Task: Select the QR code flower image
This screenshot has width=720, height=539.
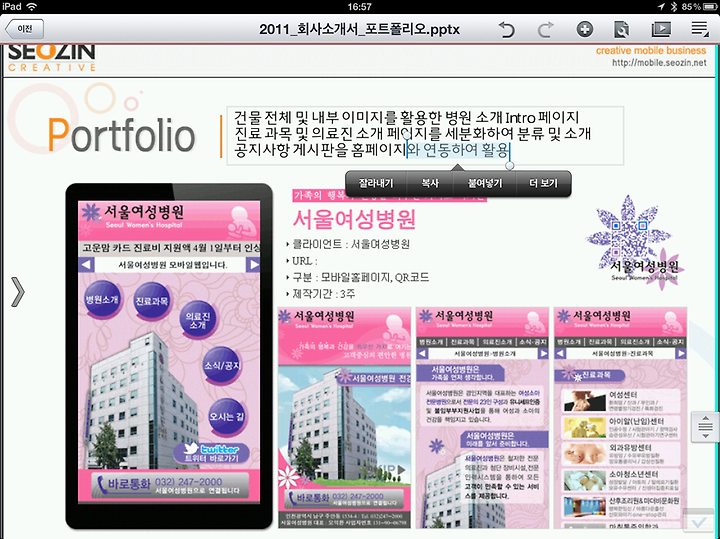Action: [633, 242]
